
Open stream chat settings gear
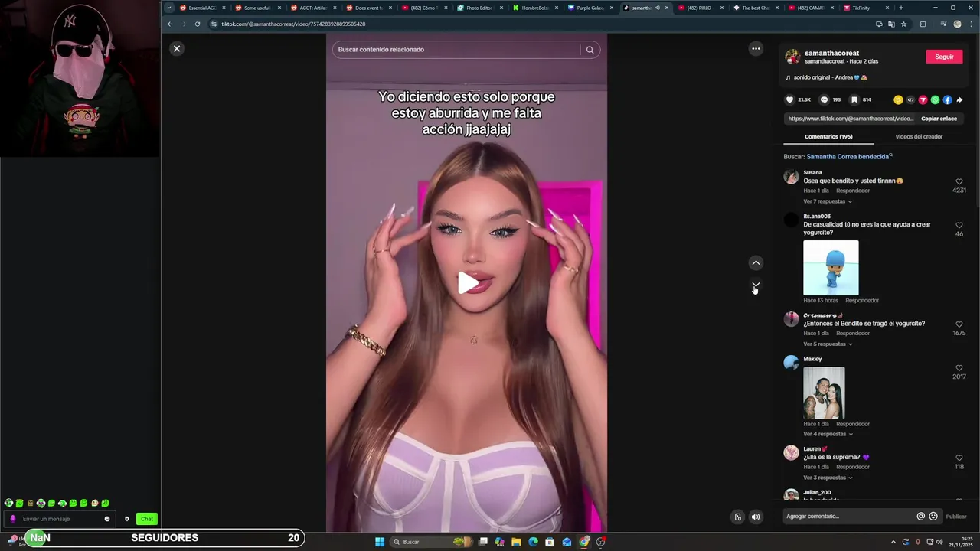pyautogui.click(x=127, y=519)
